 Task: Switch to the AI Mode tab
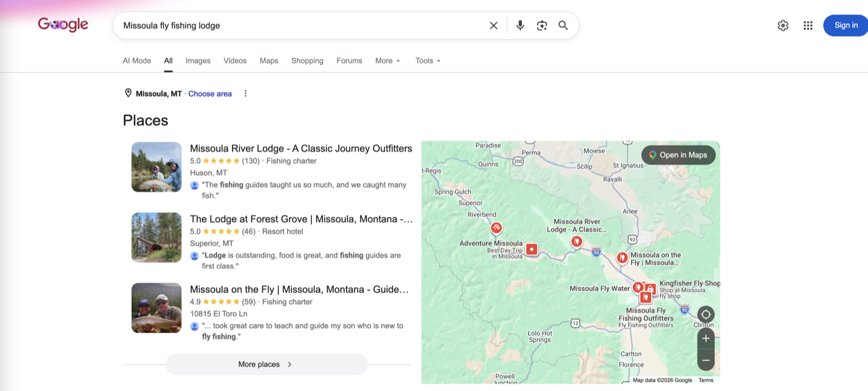pos(137,61)
